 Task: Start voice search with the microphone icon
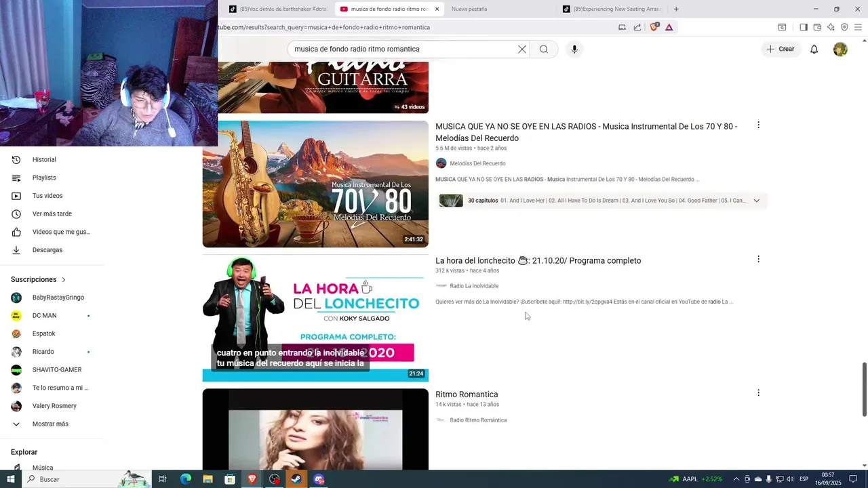tap(574, 49)
